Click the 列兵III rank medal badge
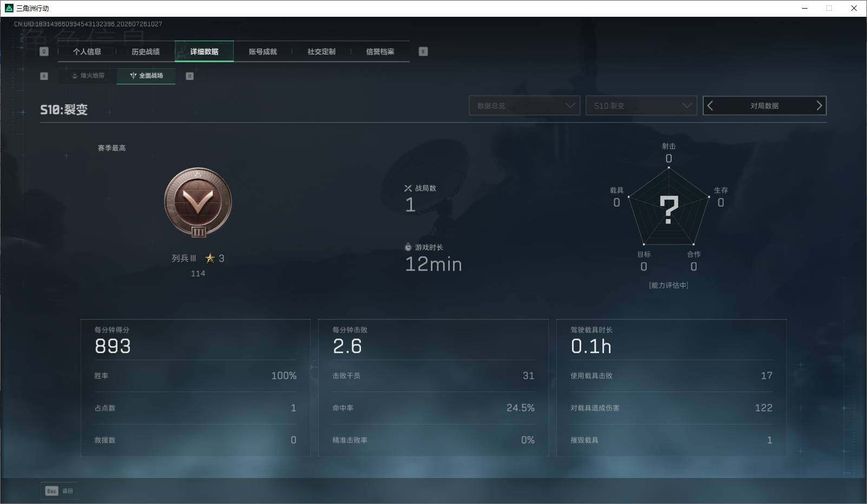The width and height of the screenshot is (867, 504). tap(198, 202)
